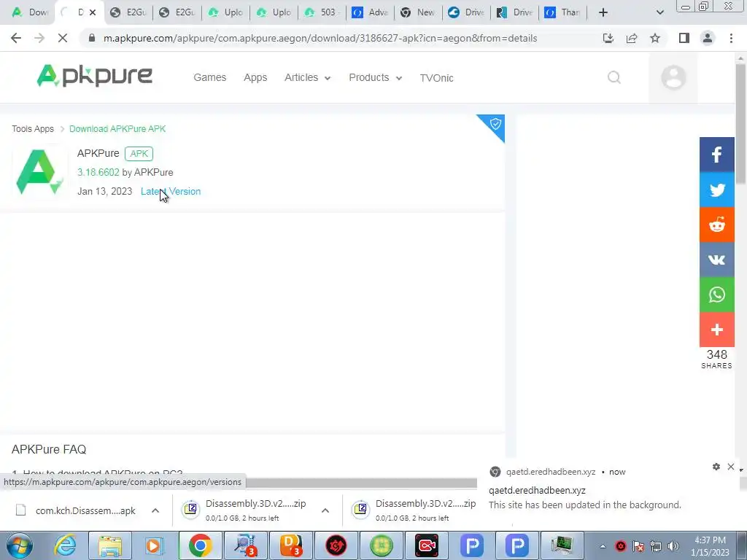Click the APKPure app icon image

(39, 172)
